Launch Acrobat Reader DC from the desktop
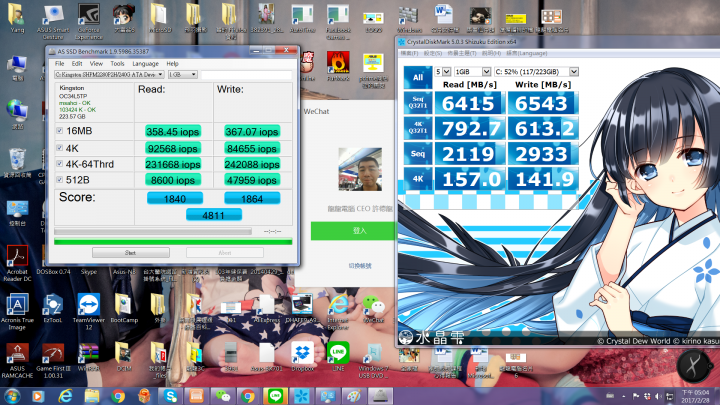This screenshot has height=405, width=720. pos(17,263)
